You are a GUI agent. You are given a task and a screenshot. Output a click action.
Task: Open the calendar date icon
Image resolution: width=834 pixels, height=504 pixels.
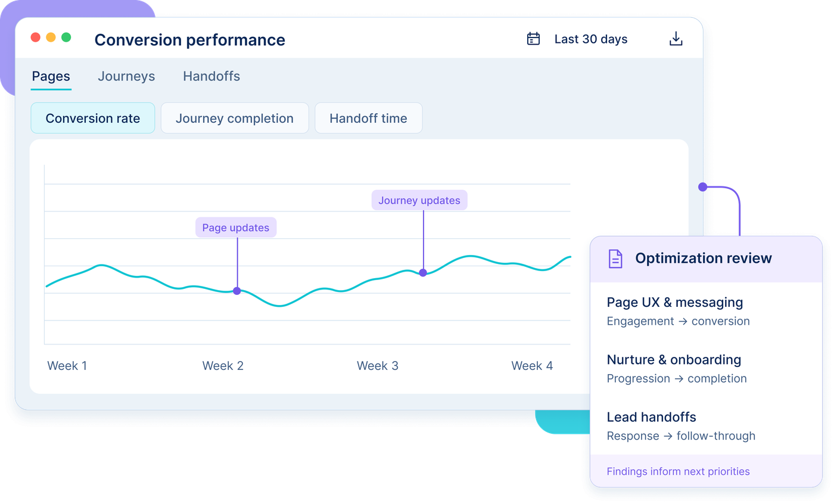(534, 39)
